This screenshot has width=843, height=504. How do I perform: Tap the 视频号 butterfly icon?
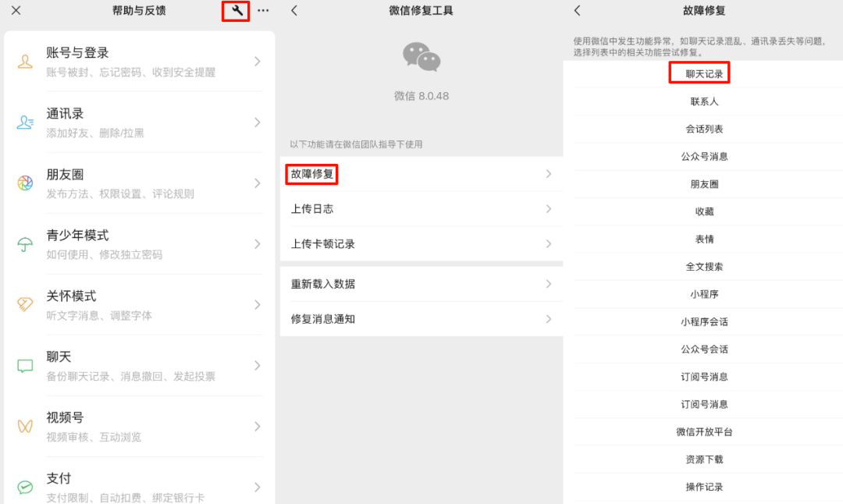tap(25, 427)
